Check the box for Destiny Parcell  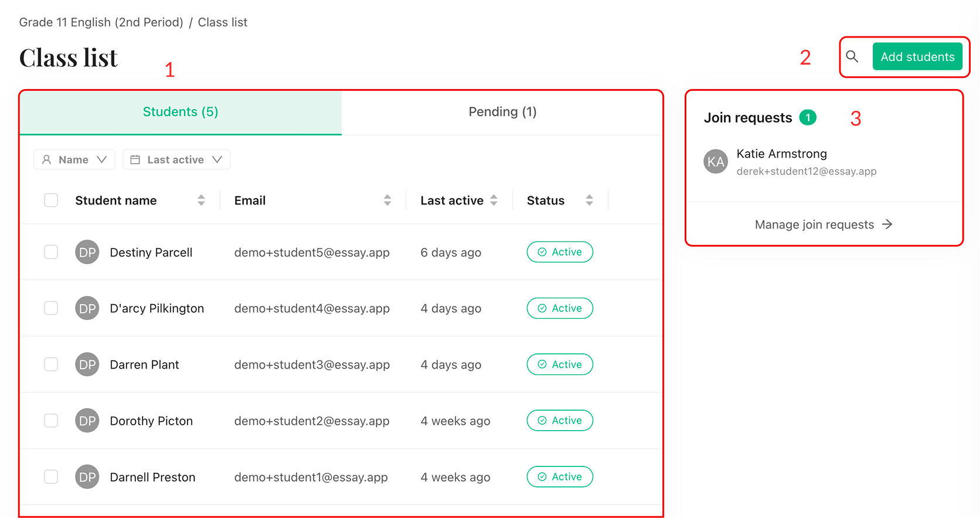[51, 252]
